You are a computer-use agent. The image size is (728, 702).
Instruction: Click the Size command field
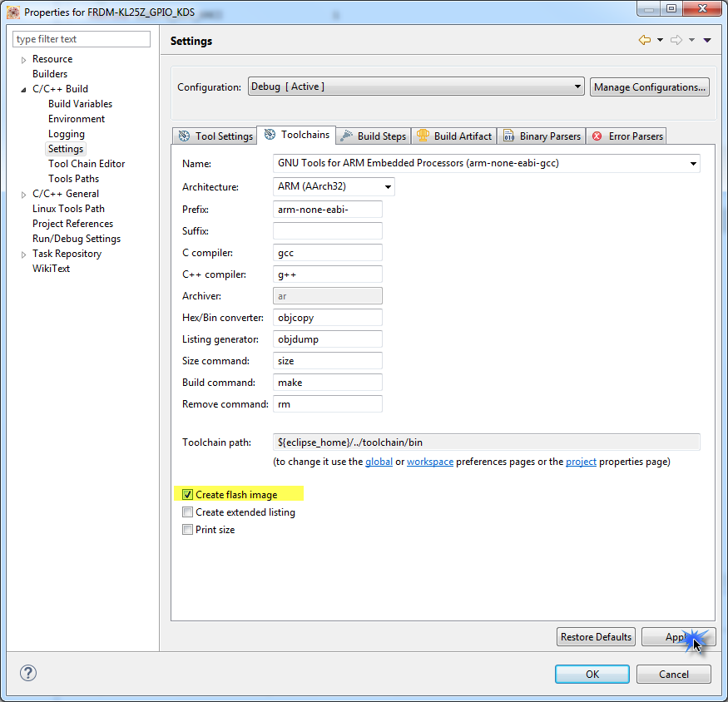(x=328, y=361)
